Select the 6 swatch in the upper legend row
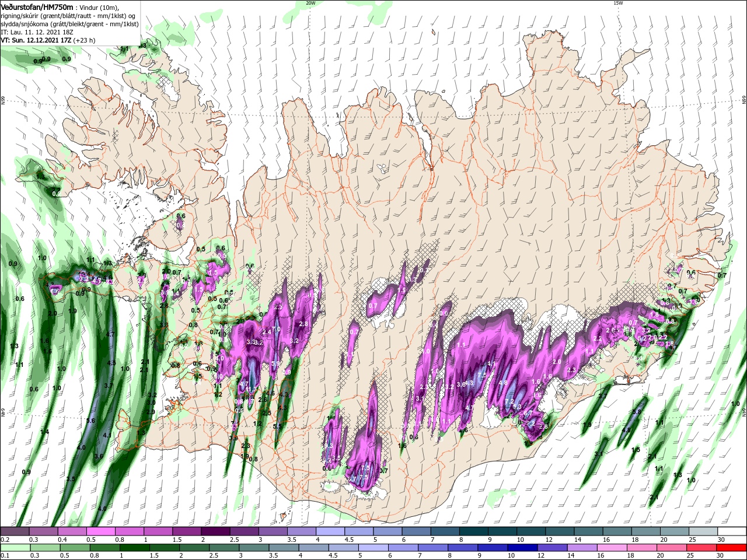The image size is (747, 560). (416, 531)
